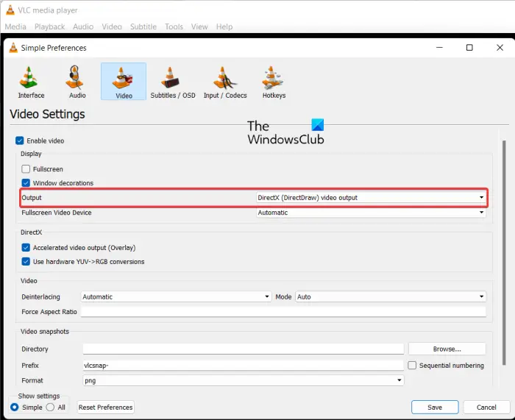Click the Browse... button
This screenshot has height=420, width=515.
(447, 349)
